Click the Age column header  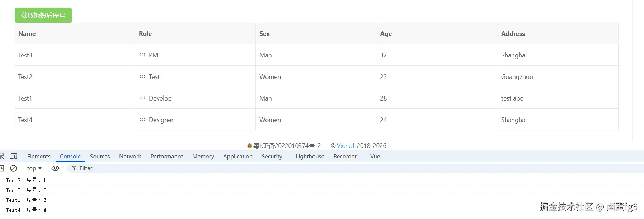pos(386,34)
